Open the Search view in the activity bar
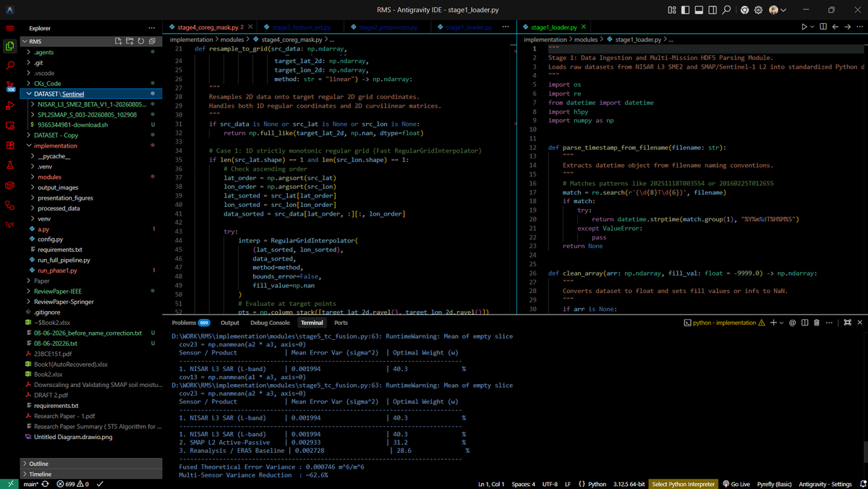The width and height of the screenshot is (868, 489). tap(10, 66)
